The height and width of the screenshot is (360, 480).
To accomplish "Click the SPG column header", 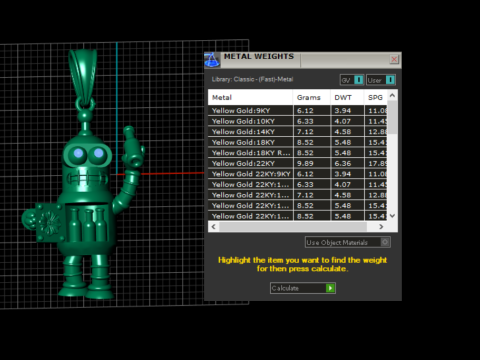I will pyautogui.click(x=376, y=98).
